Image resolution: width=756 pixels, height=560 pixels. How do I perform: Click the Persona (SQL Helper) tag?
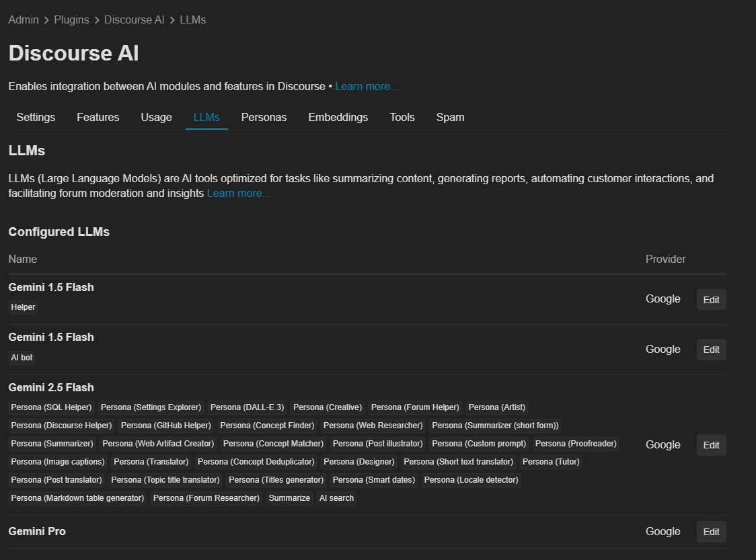pos(51,407)
